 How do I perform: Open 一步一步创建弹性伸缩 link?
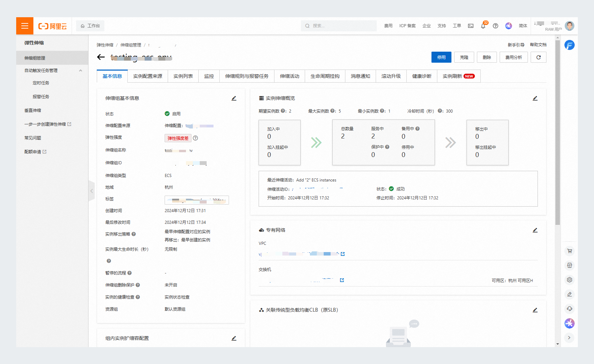click(x=48, y=124)
